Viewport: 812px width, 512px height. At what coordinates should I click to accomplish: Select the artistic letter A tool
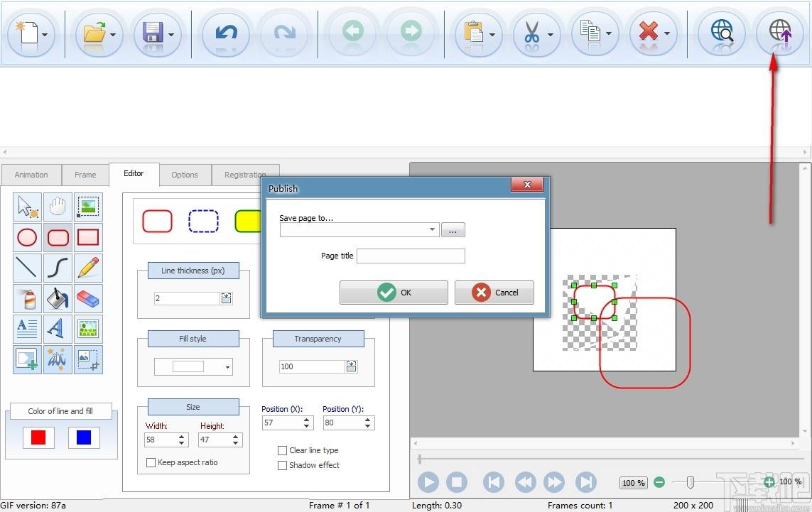(58, 329)
